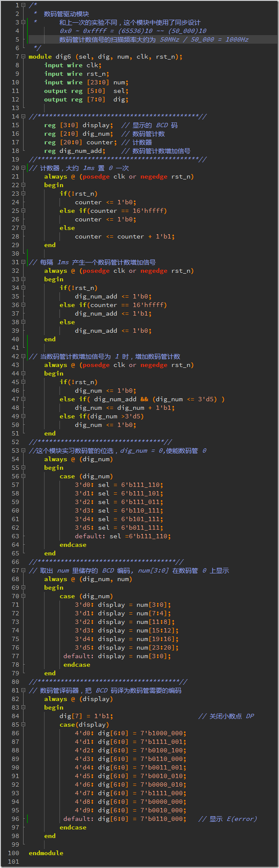Click the 'endmodule' keyword

(46, 853)
